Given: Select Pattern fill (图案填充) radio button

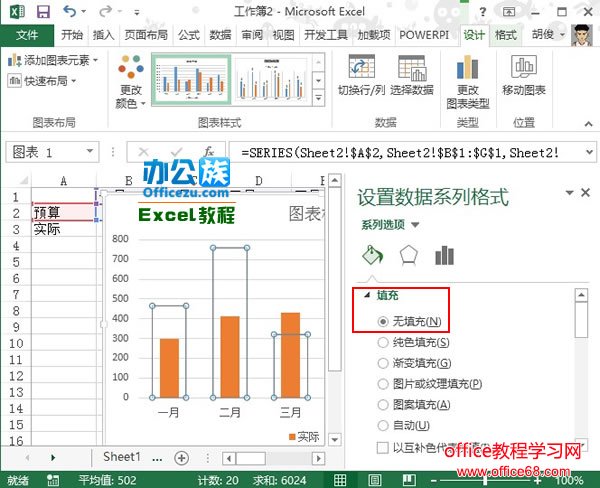Looking at the screenshot, I should pyautogui.click(x=383, y=405).
